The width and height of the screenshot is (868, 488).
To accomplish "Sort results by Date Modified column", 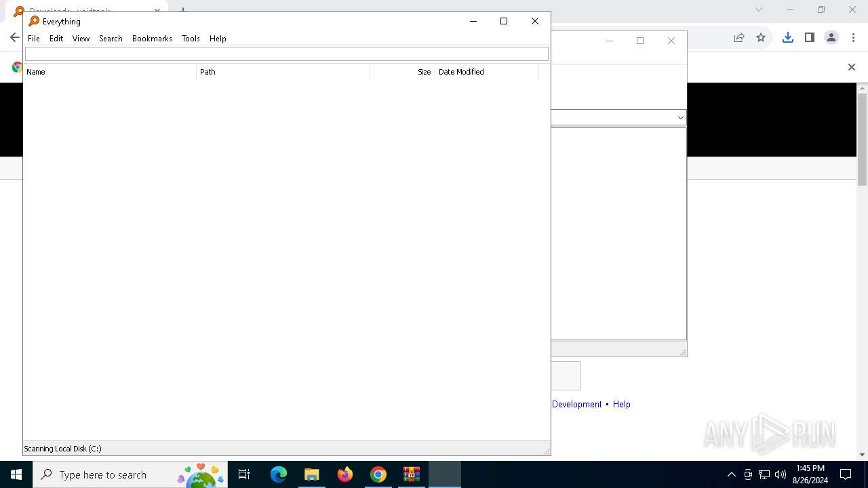I will coord(487,72).
